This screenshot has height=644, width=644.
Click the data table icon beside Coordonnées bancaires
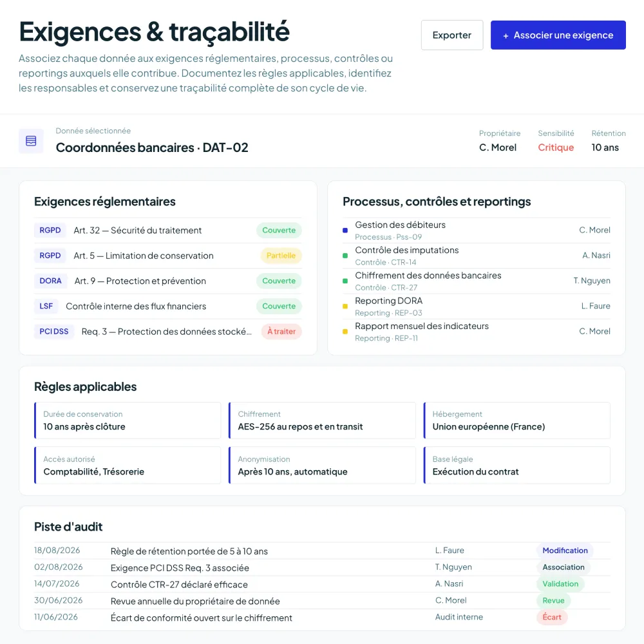coord(31,141)
